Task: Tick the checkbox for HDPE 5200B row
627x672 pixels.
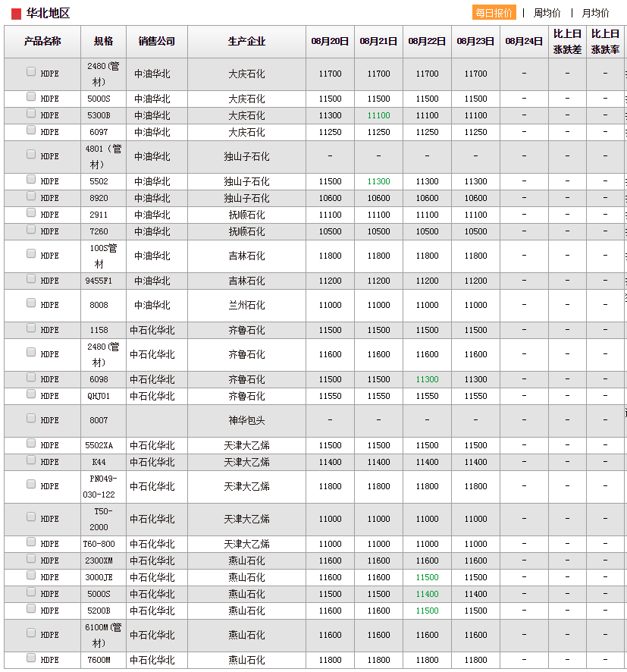Action: pos(31,608)
